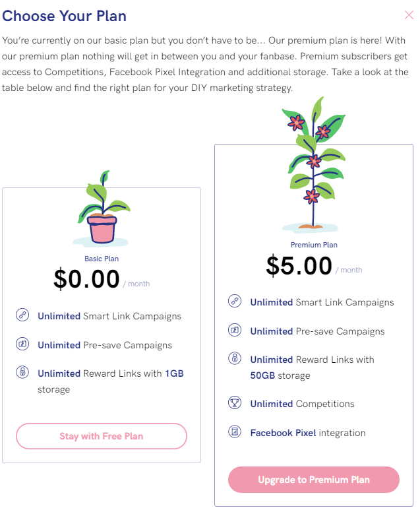Click the Basic Plan potted plant illustration
Viewport: 420px width, 512px height.
(x=102, y=208)
